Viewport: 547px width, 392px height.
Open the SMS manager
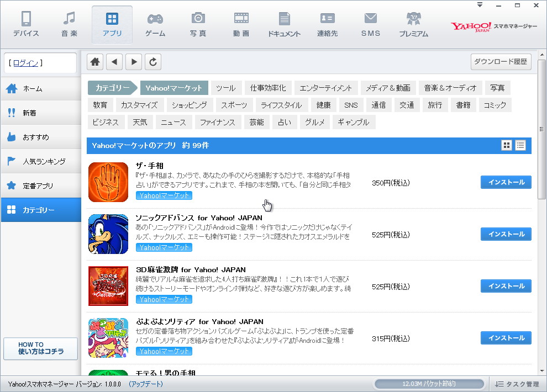[370, 24]
